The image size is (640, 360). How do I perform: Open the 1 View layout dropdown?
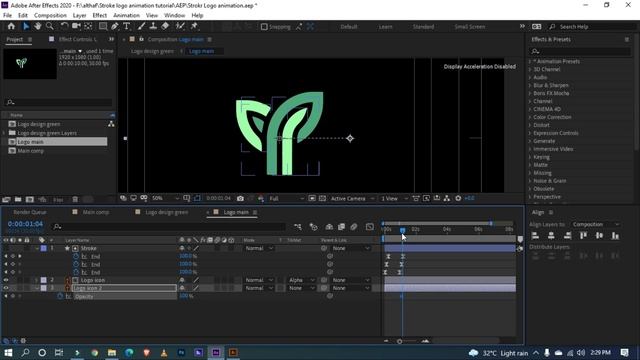394,198
